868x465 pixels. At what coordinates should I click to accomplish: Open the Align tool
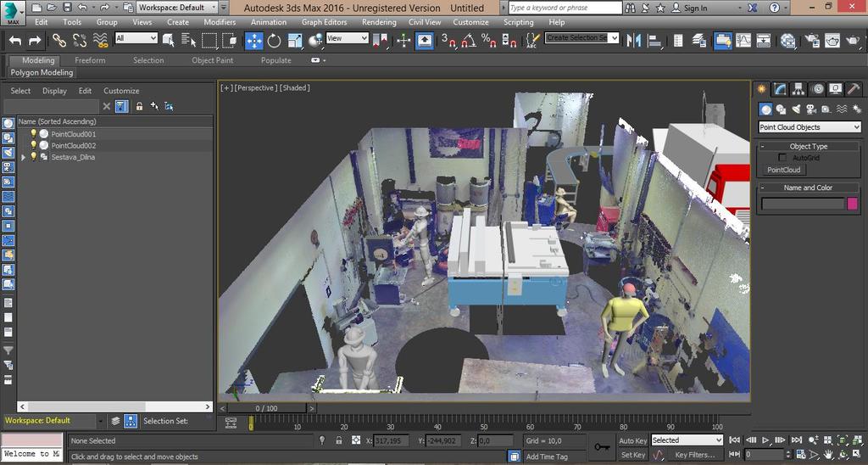point(655,41)
